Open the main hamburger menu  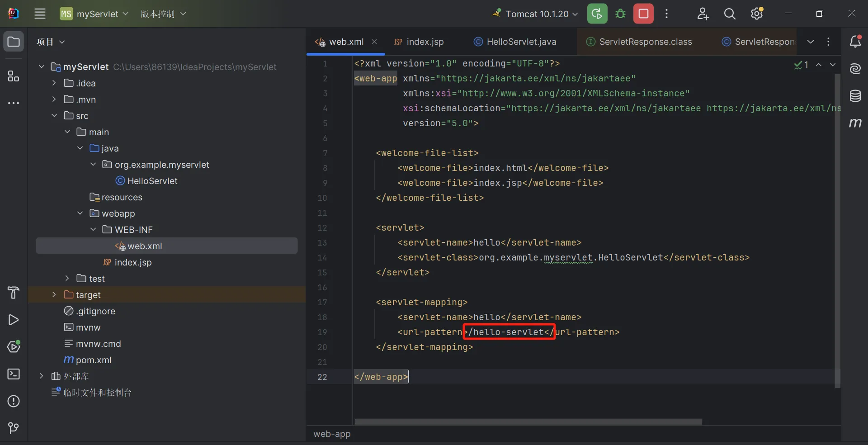pos(40,14)
